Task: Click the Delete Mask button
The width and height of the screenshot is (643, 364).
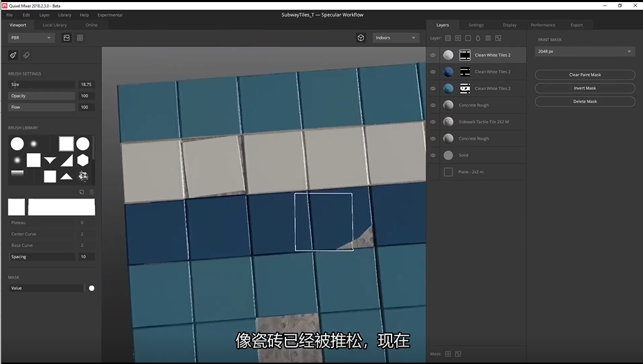Action: pyautogui.click(x=585, y=101)
